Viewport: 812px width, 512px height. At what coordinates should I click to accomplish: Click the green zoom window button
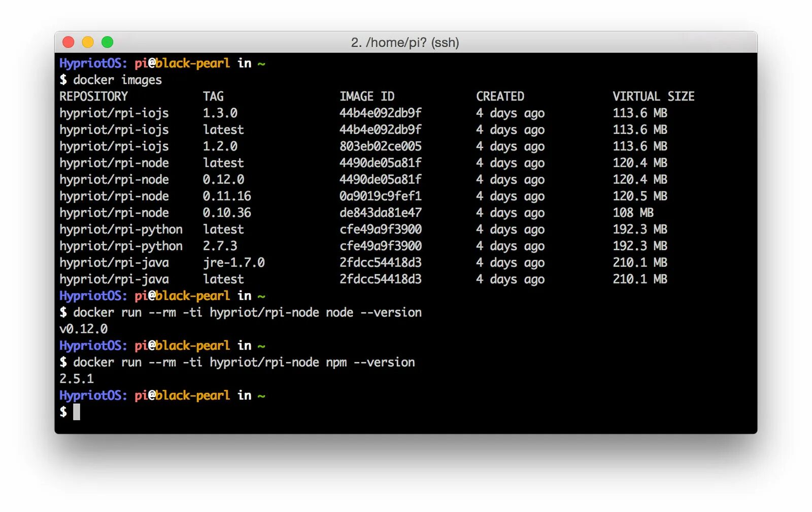point(107,42)
